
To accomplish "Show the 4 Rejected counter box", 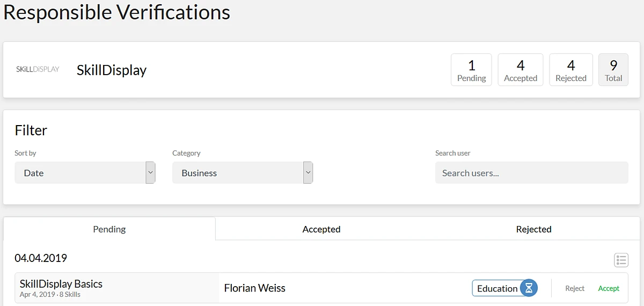I will point(570,70).
